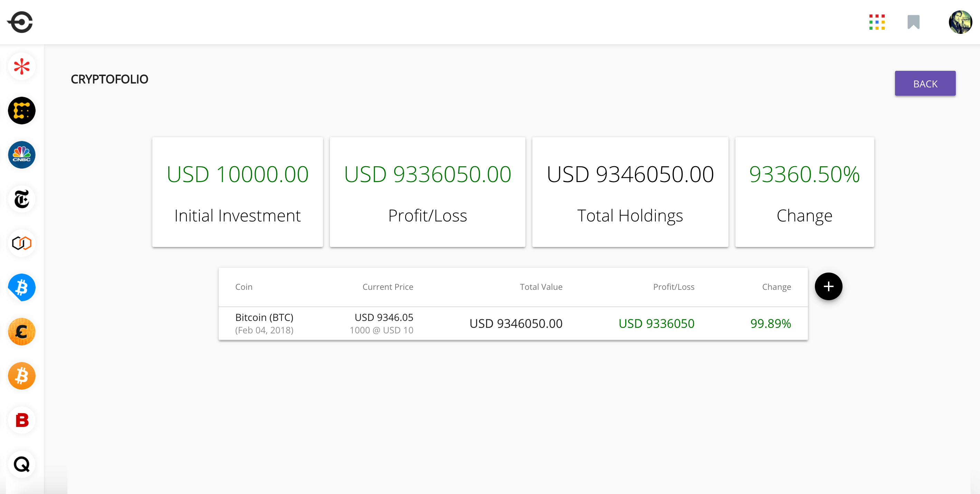Click the orange-black hexagon sidebar icon

coord(22,243)
